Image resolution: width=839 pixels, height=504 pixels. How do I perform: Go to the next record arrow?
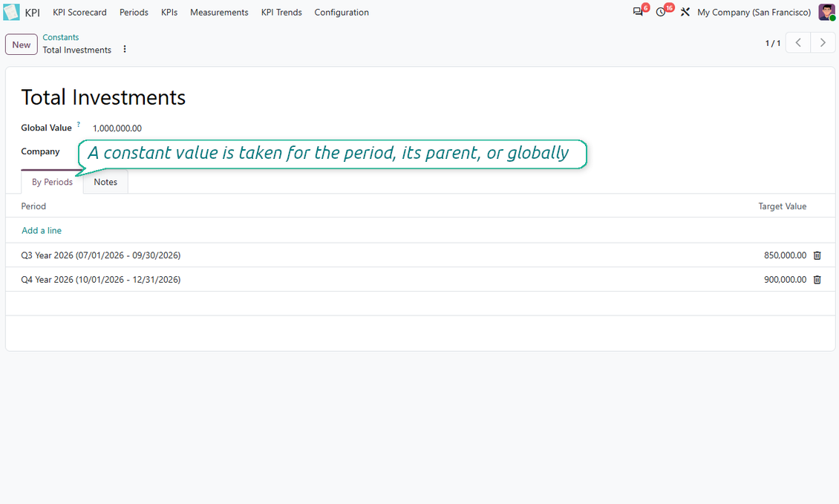[823, 43]
